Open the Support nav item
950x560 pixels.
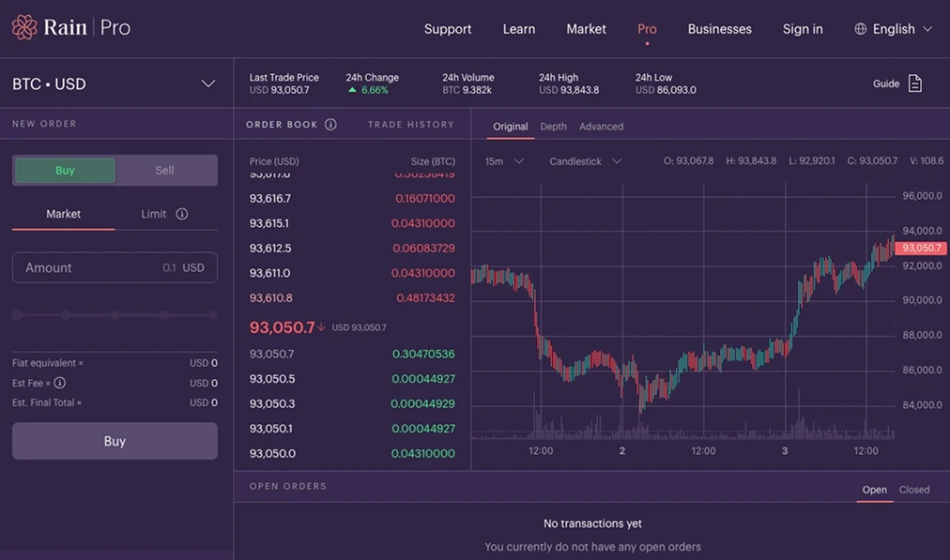tap(448, 28)
